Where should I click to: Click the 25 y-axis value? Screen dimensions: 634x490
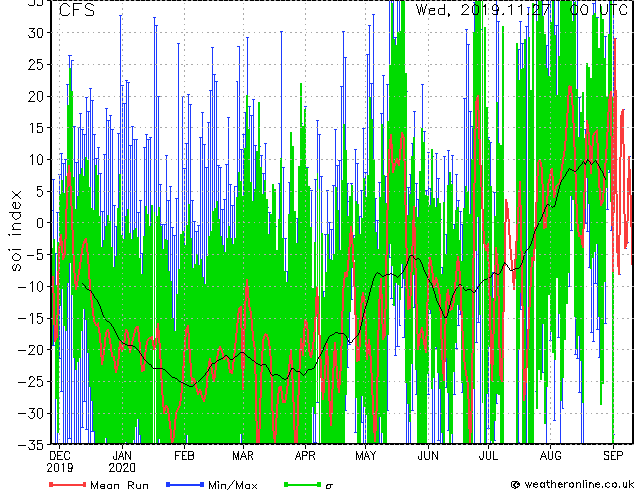click(36, 64)
